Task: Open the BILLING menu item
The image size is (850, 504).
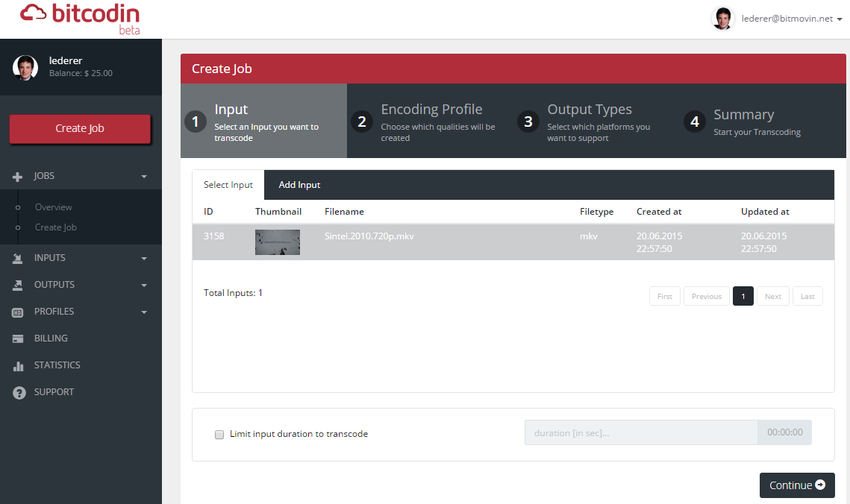Action: 51,338
